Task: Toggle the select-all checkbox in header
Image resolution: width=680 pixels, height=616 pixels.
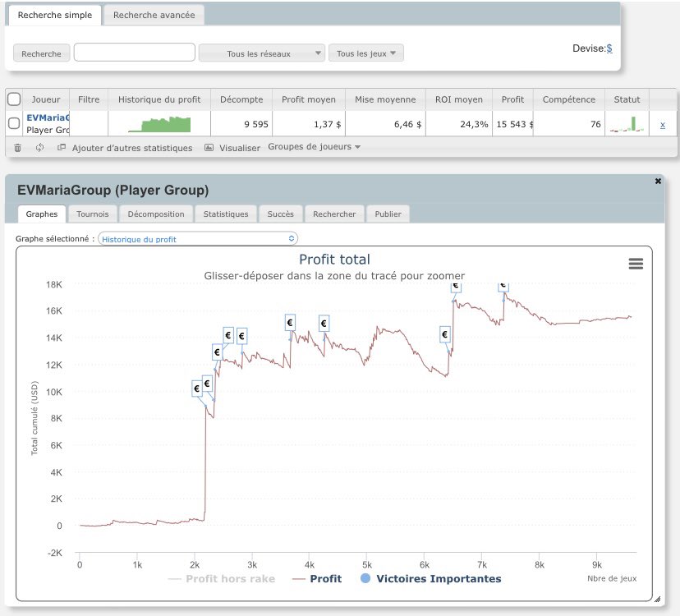Action: (x=14, y=99)
